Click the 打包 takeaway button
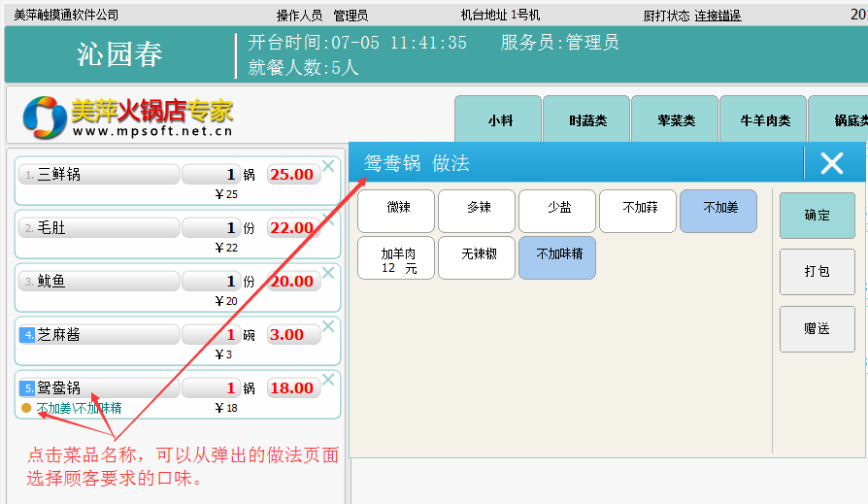The width and height of the screenshot is (868, 504). (x=817, y=272)
